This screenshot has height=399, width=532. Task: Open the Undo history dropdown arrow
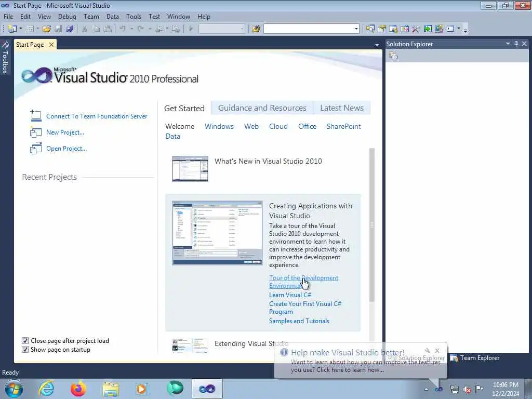(131, 29)
